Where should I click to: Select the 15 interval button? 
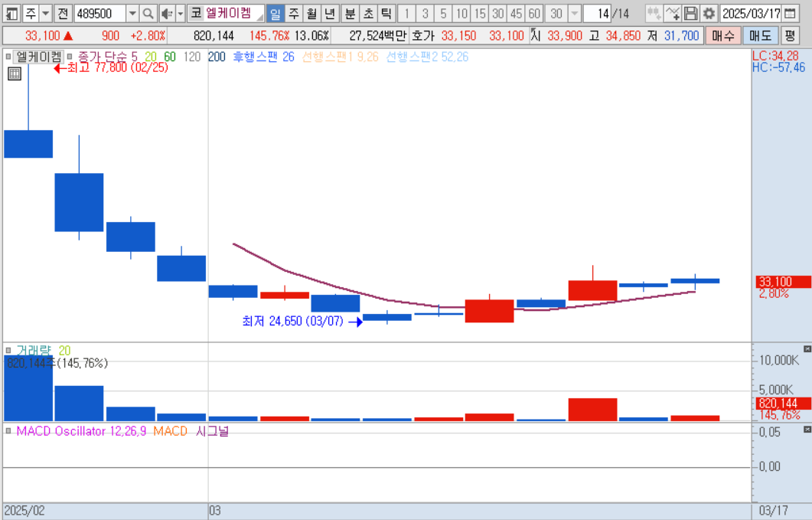point(480,14)
